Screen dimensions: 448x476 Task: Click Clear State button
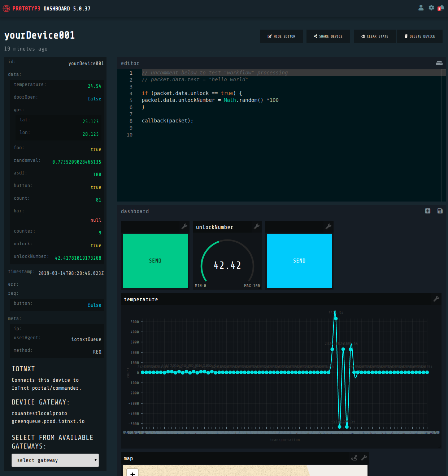pos(375,36)
